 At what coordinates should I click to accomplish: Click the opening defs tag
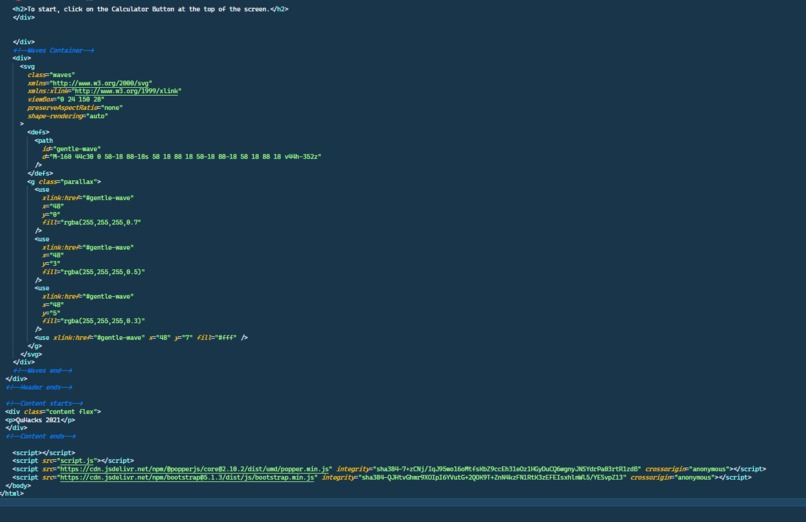pyautogui.click(x=39, y=133)
